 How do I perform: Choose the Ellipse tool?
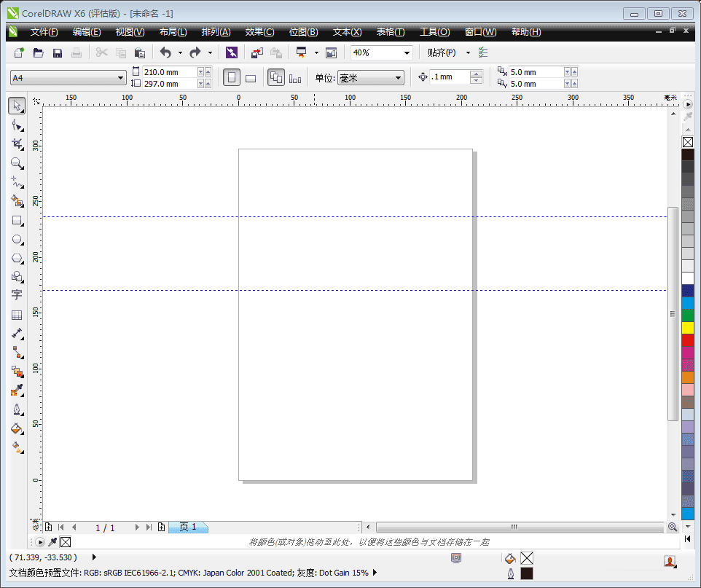click(17, 239)
